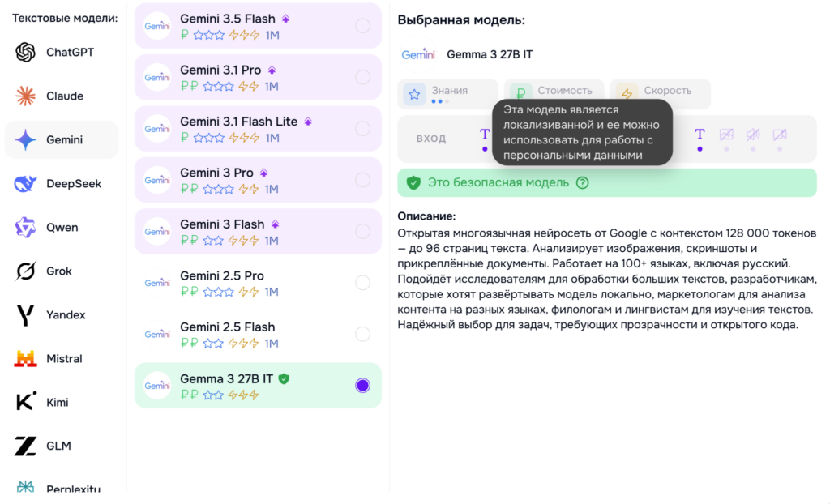Click the premium badge next to Gemini 3 Flash
Viewport: 830px width, 504px height.
pos(276,224)
